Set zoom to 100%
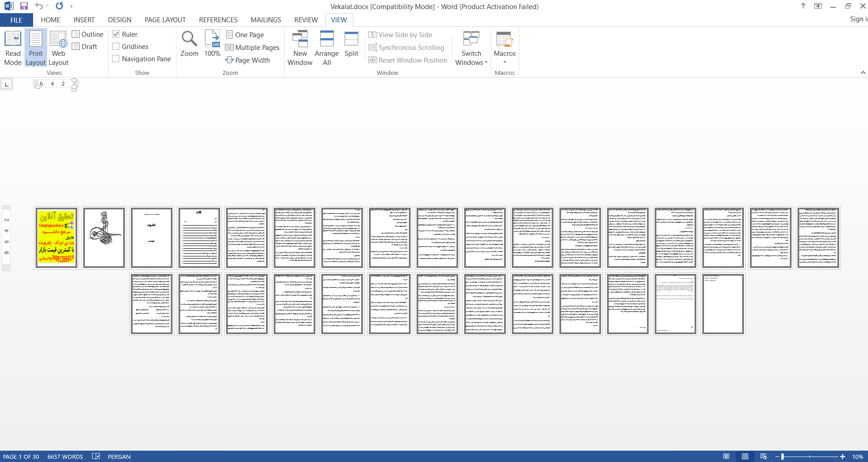 [x=212, y=44]
